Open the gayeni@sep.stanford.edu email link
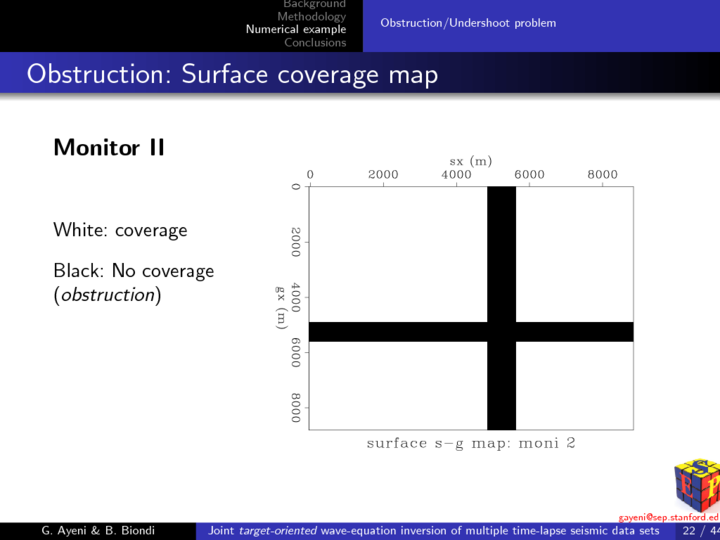Screen dimensions: 720x540 [668, 517]
